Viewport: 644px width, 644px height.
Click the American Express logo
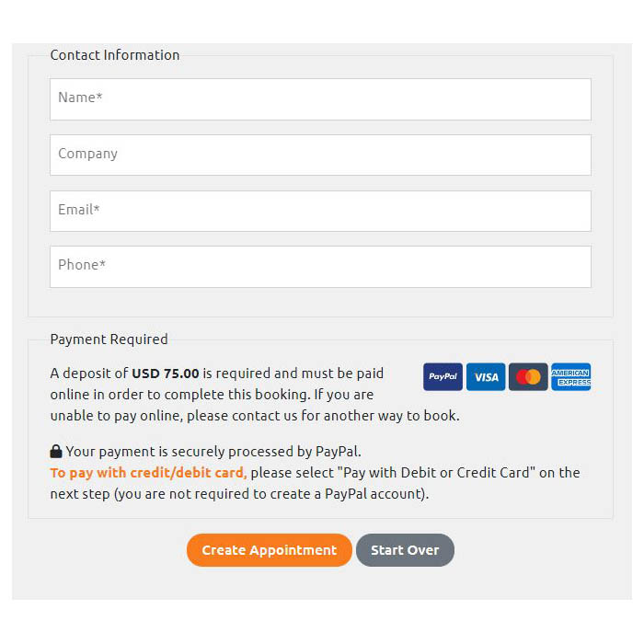tap(571, 376)
